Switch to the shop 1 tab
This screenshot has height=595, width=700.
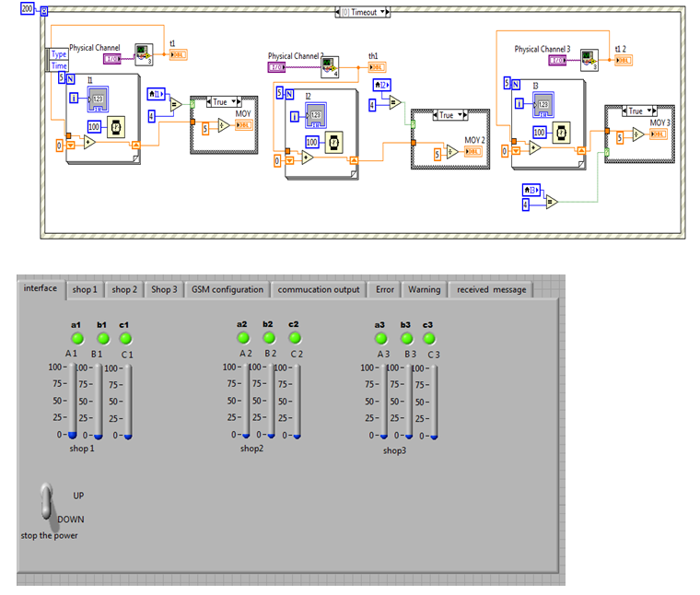(85, 289)
